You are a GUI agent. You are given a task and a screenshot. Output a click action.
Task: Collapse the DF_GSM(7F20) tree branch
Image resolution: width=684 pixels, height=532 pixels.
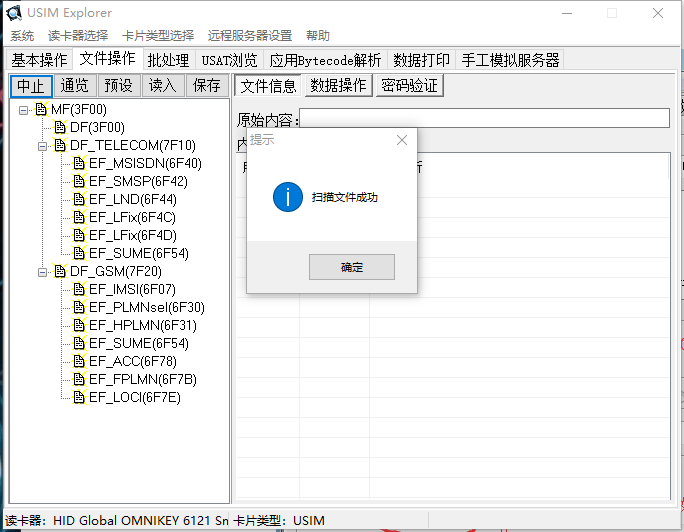(x=43, y=271)
